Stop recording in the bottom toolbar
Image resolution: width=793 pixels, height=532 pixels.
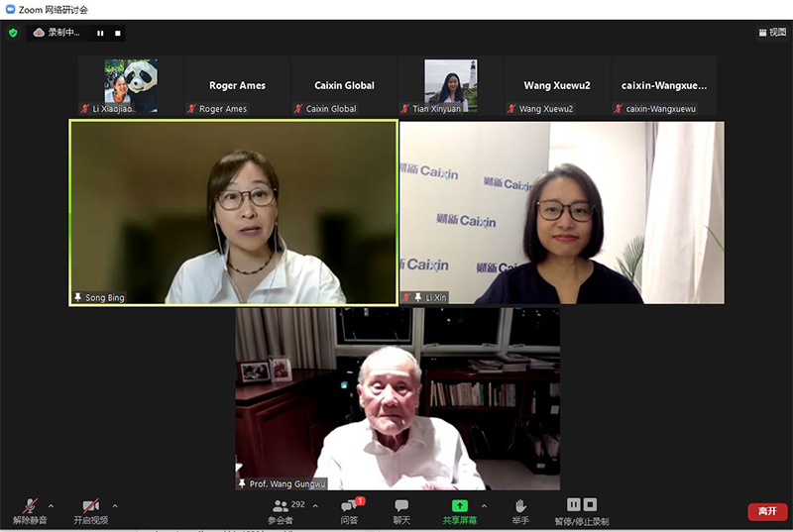(x=590, y=504)
